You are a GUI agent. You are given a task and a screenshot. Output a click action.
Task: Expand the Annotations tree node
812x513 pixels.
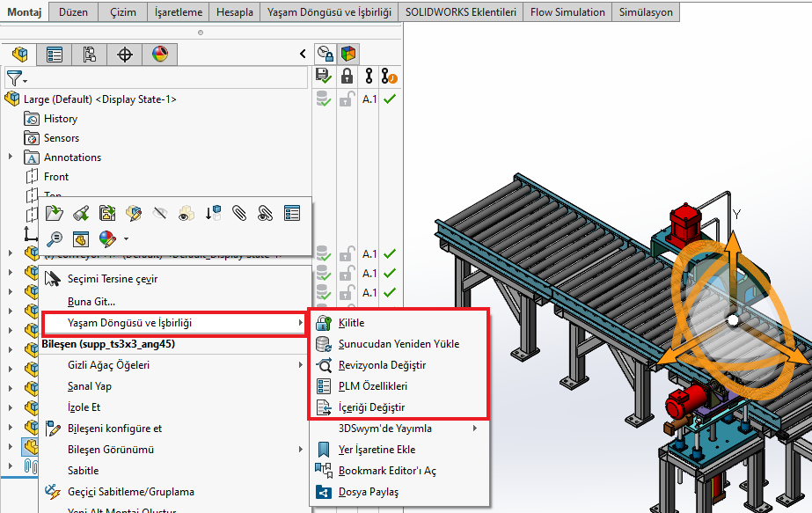coord(11,158)
